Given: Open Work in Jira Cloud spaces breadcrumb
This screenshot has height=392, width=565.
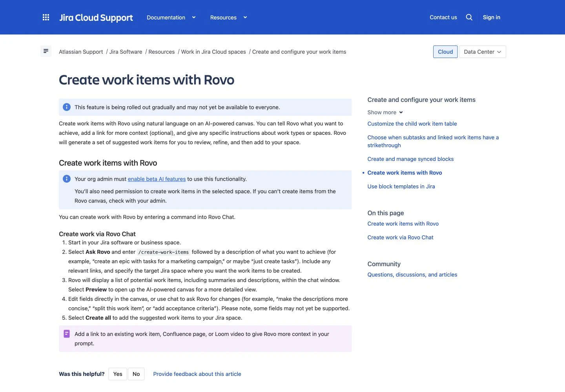Looking at the screenshot, I should click(213, 52).
